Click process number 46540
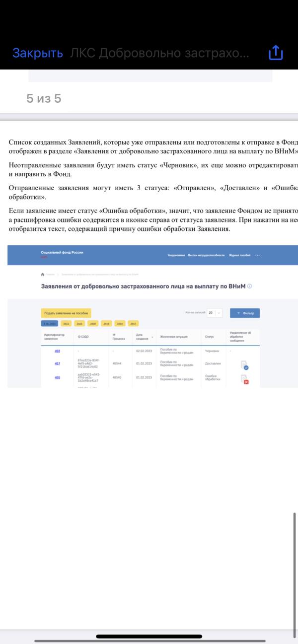The height and width of the screenshot is (644, 298). click(x=117, y=377)
